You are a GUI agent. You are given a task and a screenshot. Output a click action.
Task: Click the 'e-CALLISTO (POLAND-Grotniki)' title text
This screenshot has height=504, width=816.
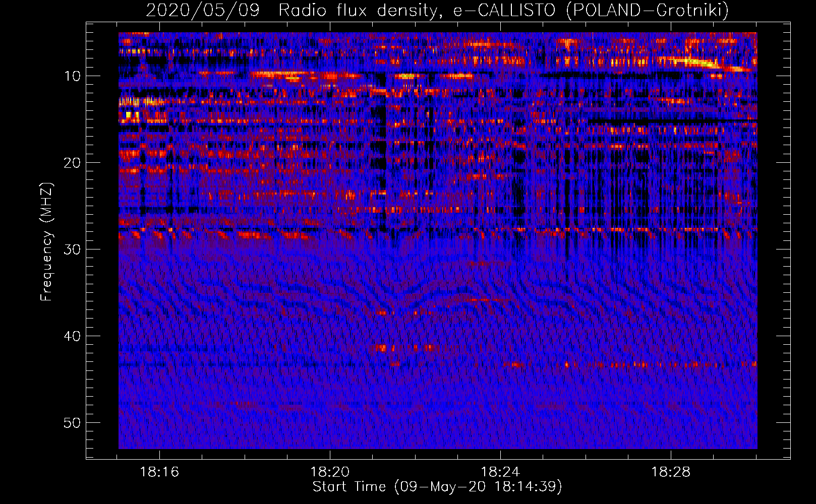coord(591,10)
